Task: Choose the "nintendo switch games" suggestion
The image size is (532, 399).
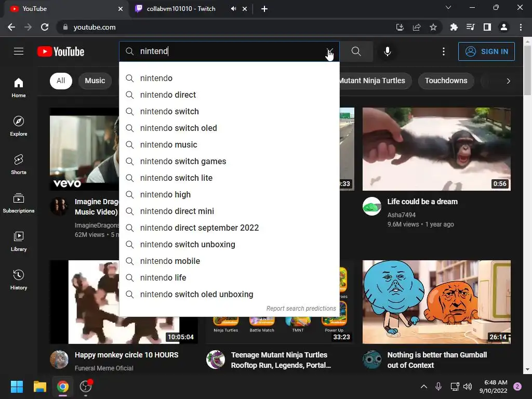Action: click(229, 162)
